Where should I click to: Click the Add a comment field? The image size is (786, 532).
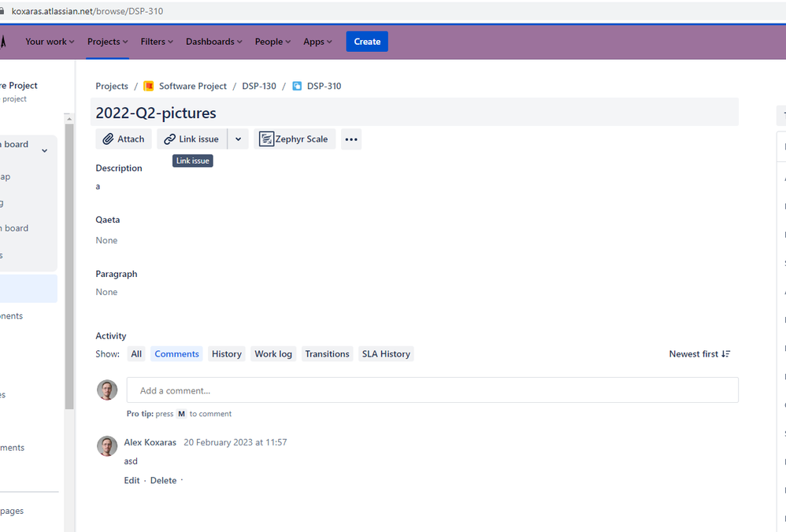[432, 390]
